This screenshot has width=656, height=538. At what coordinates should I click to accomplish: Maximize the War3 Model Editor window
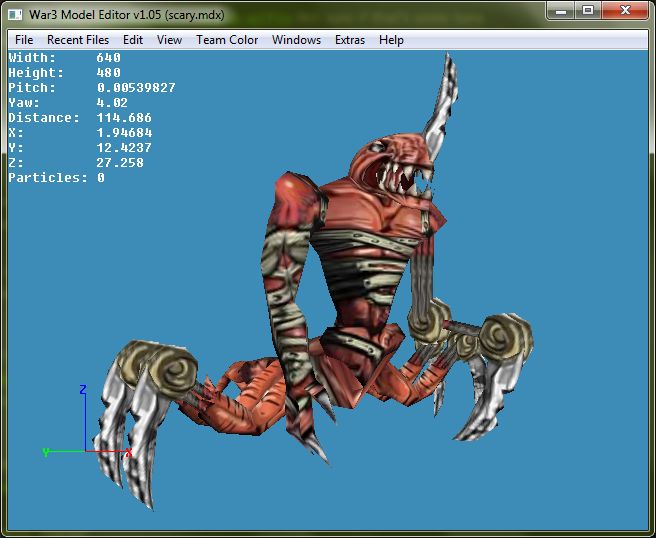point(588,11)
